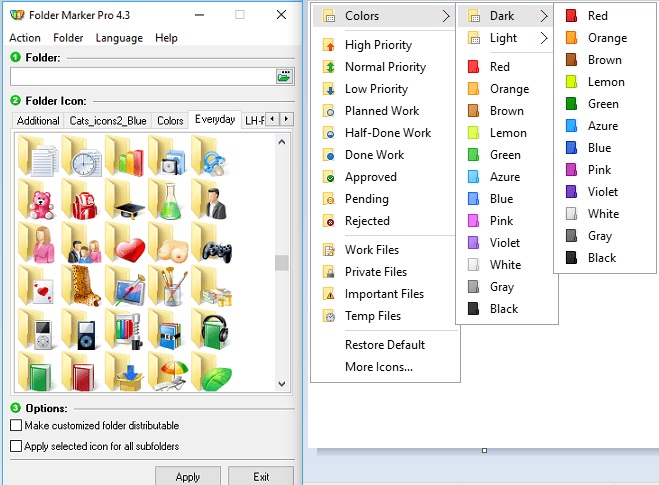Select Dark Black folder color
Image resolution: width=659 pixels, height=485 pixels.
(x=604, y=258)
